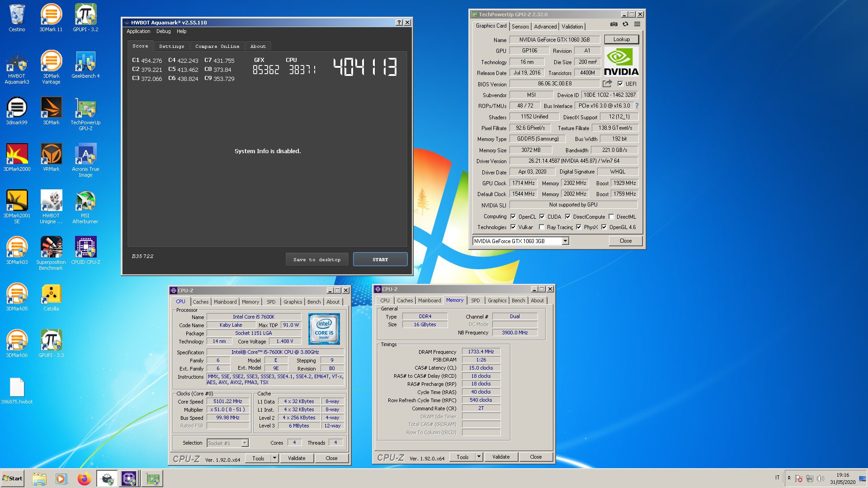Take GPU-Z screenshot with camera icon
868x488 pixels.
[614, 24]
